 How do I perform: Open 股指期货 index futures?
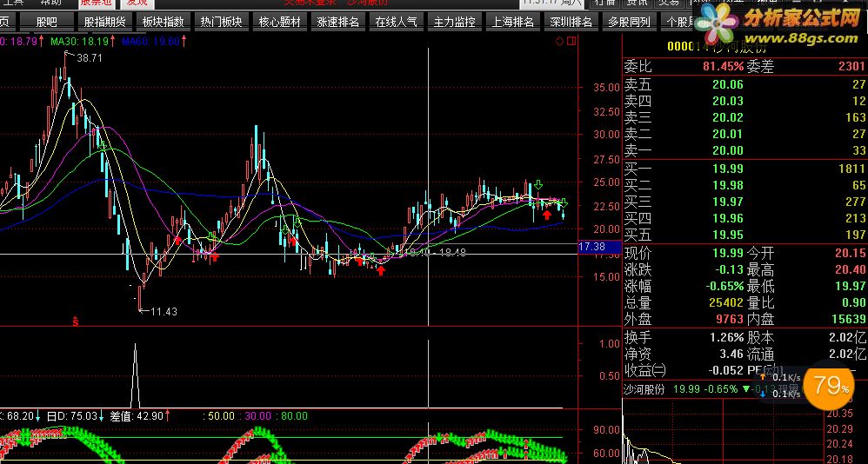click(x=105, y=22)
